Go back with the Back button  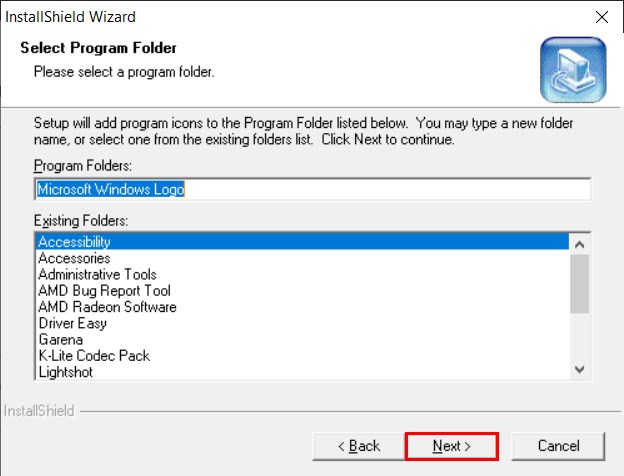(359, 446)
